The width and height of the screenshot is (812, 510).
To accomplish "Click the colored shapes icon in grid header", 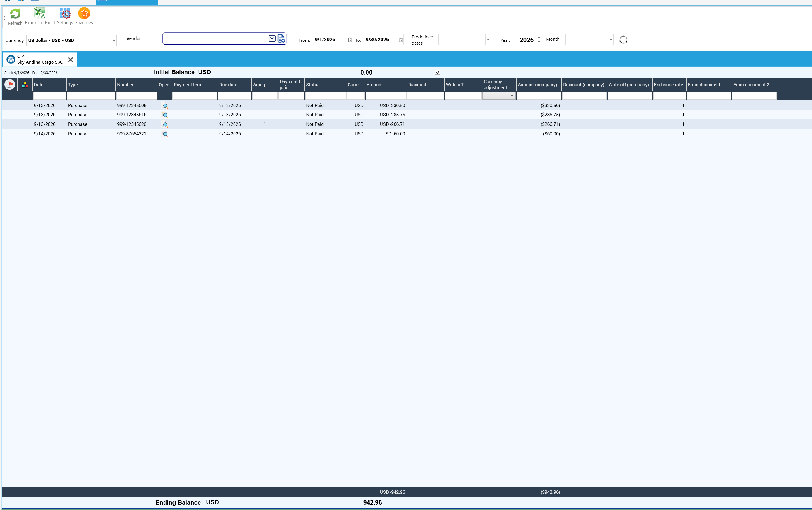I will point(25,85).
